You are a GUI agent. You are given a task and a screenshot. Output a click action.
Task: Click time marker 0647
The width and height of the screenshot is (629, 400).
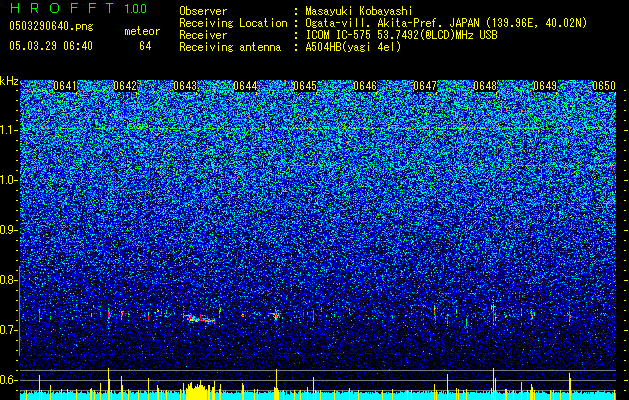pyautogui.click(x=425, y=86)
